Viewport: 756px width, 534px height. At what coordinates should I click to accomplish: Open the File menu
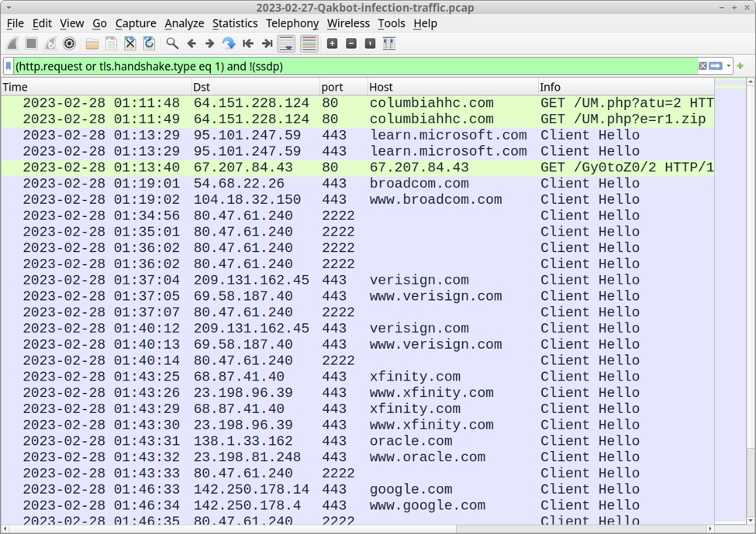coord(15,23)
